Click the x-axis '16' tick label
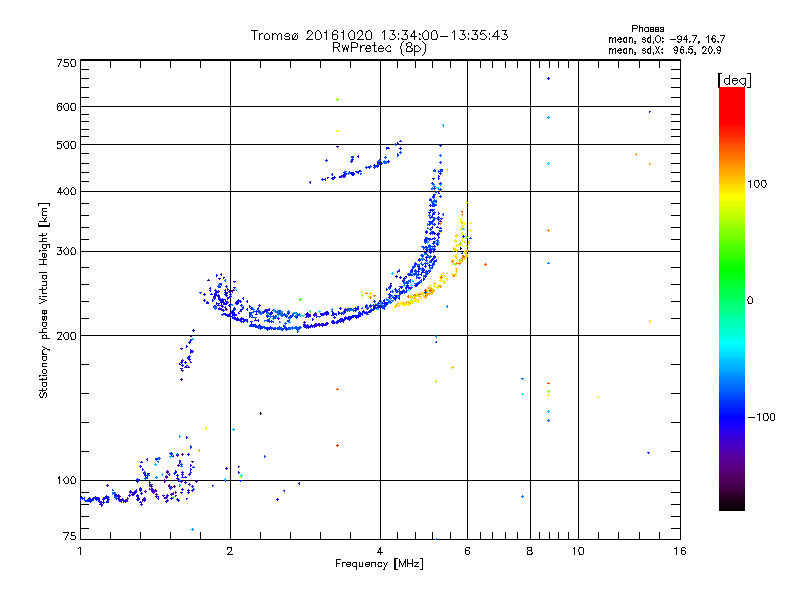The width and height of the screenshot is (800, 600). click(x=680, y=551)
